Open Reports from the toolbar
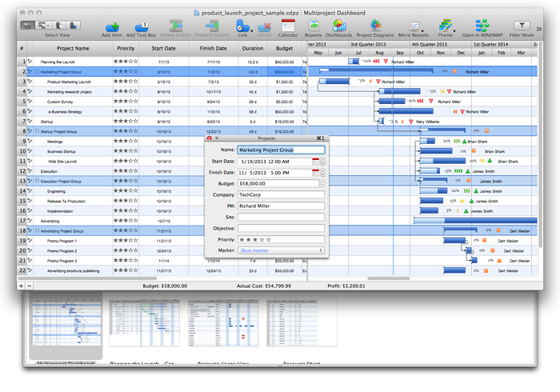Viewport: 560px width, 392px height. [313, 26]
